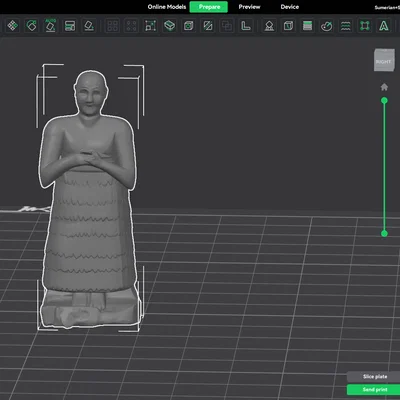Select the text tool letter A icon

[384, 26]
